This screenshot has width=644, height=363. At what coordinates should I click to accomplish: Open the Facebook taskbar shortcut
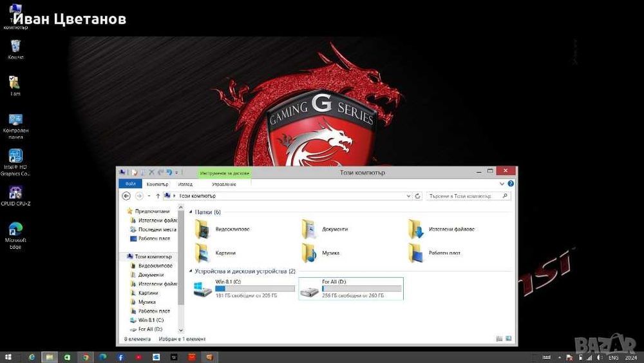pyautogui.click(x=120, y=357)
